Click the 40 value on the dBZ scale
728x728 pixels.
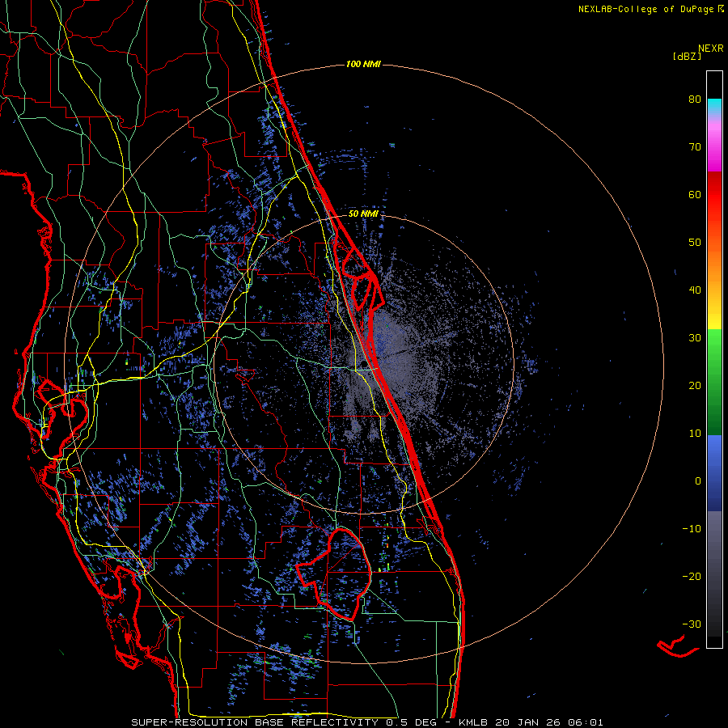point(695,290)
